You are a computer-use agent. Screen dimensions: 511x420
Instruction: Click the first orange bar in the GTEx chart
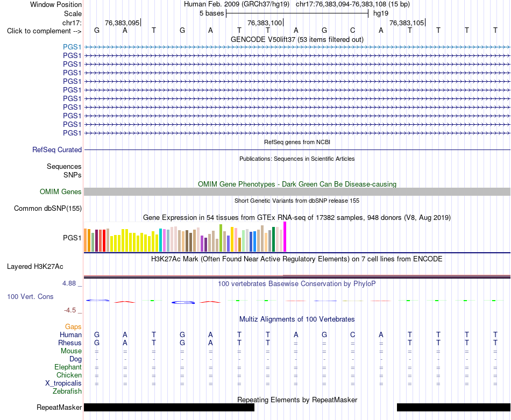click(x=86, y=240)
